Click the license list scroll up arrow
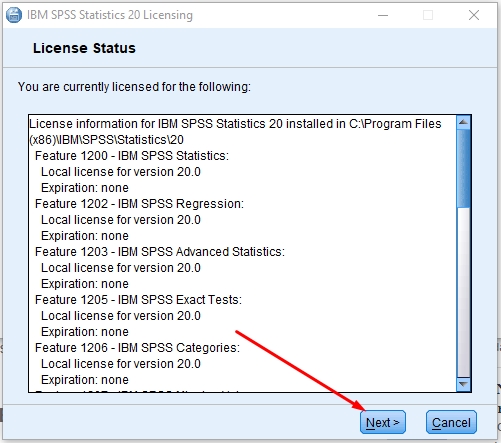The height and width of the screenshot is (443, 501). click(x=463, y=122)
